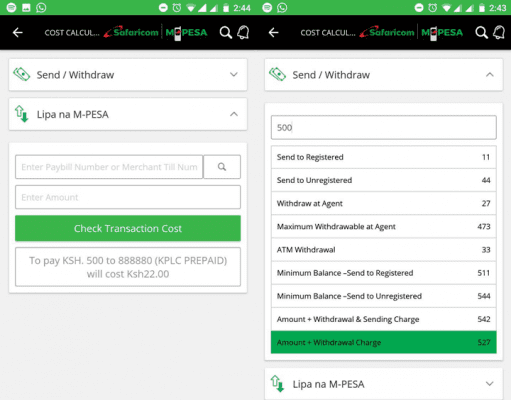This screenshot has height=400, width=511.
Task: Select the Send to Unregistered row
Action: tap(384, 180)
